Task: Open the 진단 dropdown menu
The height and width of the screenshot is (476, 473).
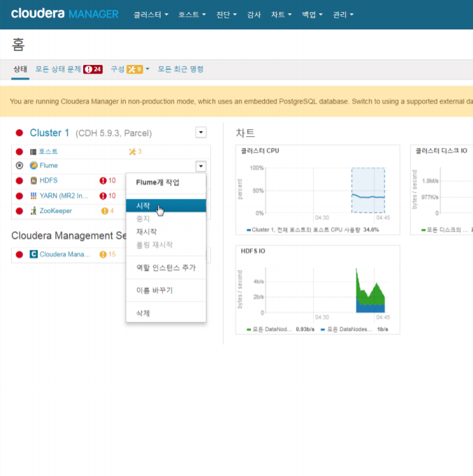Action: tap(226, 15)
